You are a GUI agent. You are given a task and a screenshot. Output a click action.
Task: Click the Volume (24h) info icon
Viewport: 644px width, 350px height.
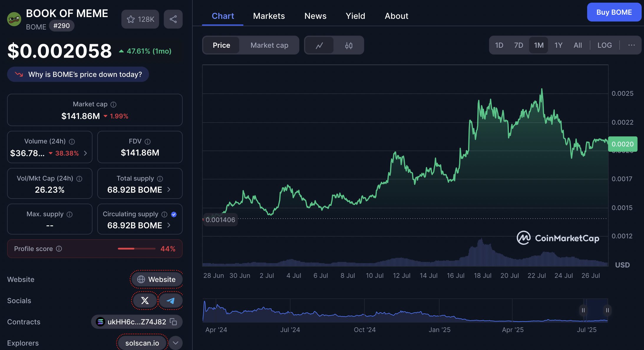tap(72, 142)
